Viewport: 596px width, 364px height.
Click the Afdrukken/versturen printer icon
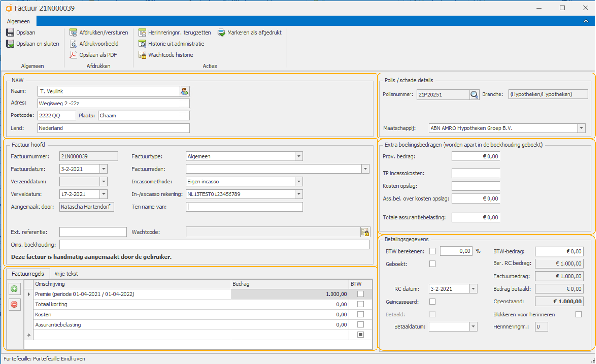73,32
